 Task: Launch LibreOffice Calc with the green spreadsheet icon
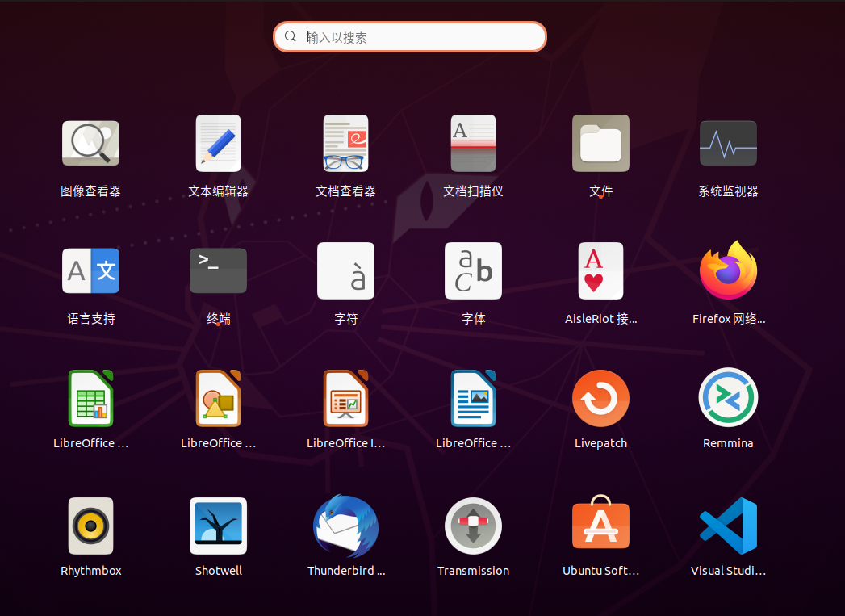click(90, 398)
